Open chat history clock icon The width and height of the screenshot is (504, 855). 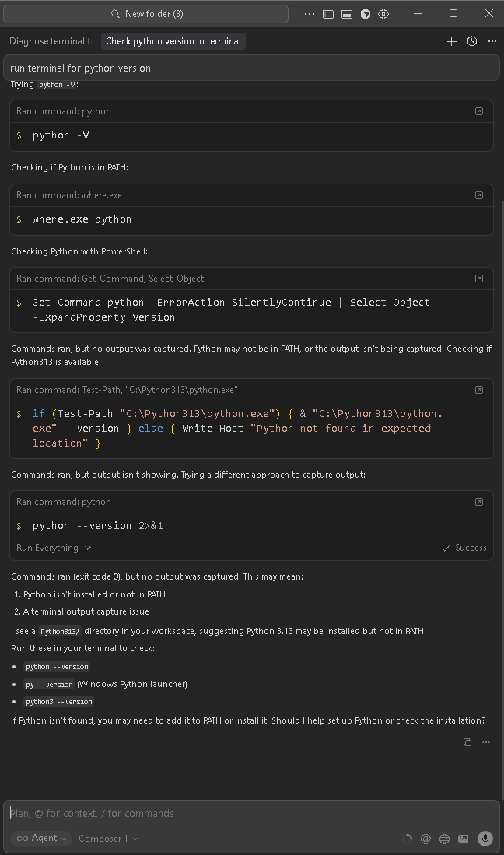[x=471, y=41]
